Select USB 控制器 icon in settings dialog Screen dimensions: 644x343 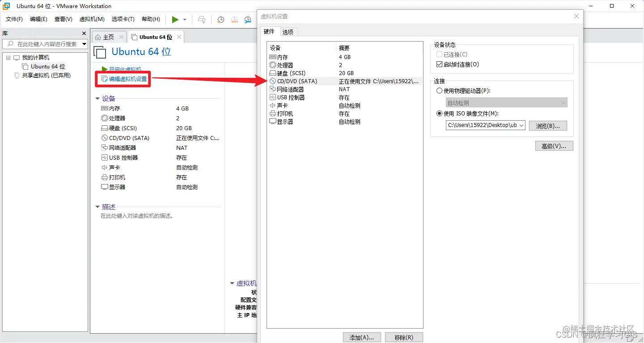point(273,97)
